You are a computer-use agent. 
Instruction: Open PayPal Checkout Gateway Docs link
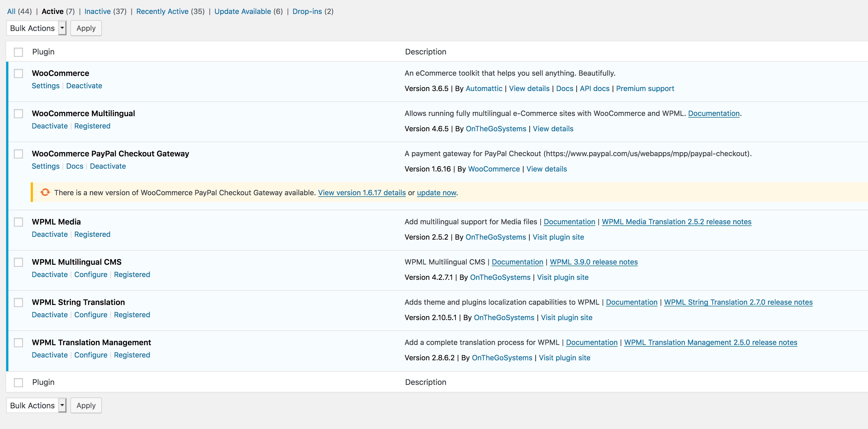[x=75, y=166]
